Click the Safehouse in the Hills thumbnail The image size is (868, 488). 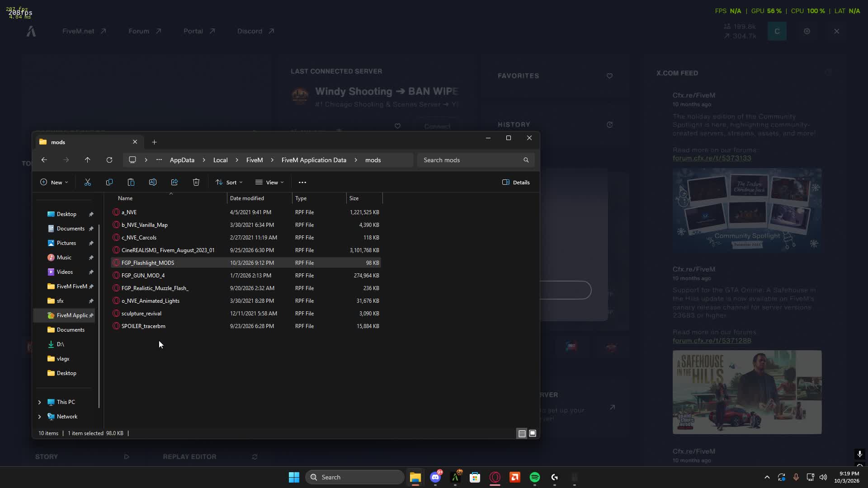[x=747, y=392]
